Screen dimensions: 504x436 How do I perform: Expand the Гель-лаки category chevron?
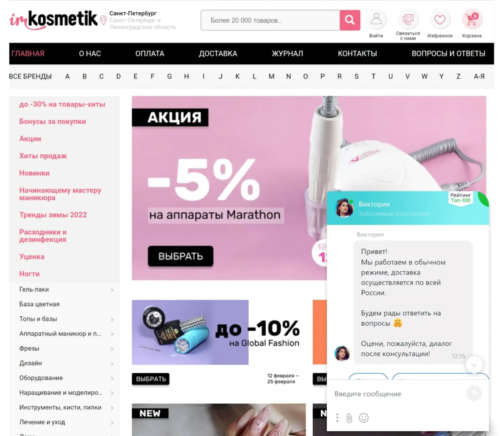(112, 290)
